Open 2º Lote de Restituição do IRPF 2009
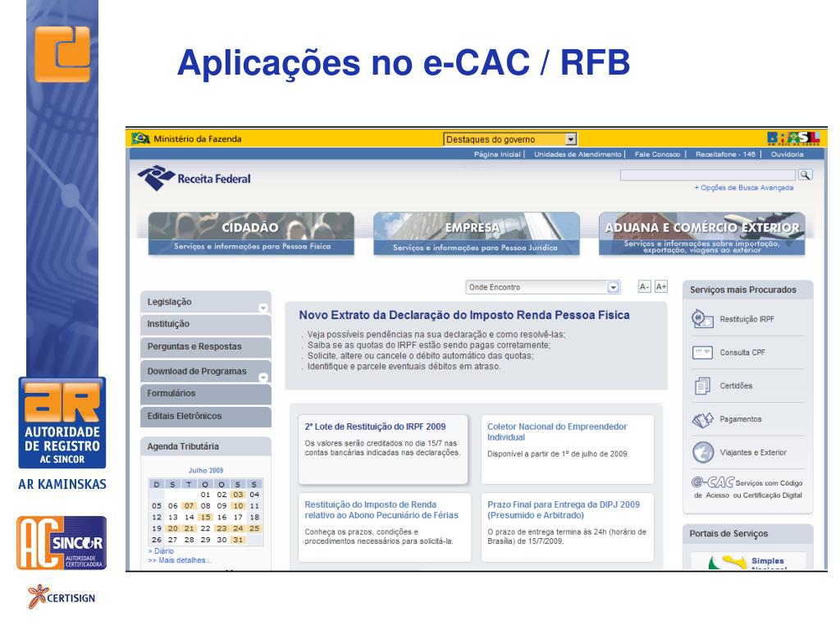 point(375,427)
